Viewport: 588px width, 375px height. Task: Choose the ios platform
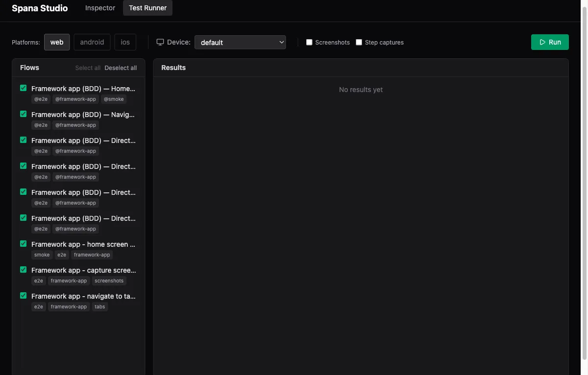click(x=125, y=42)
